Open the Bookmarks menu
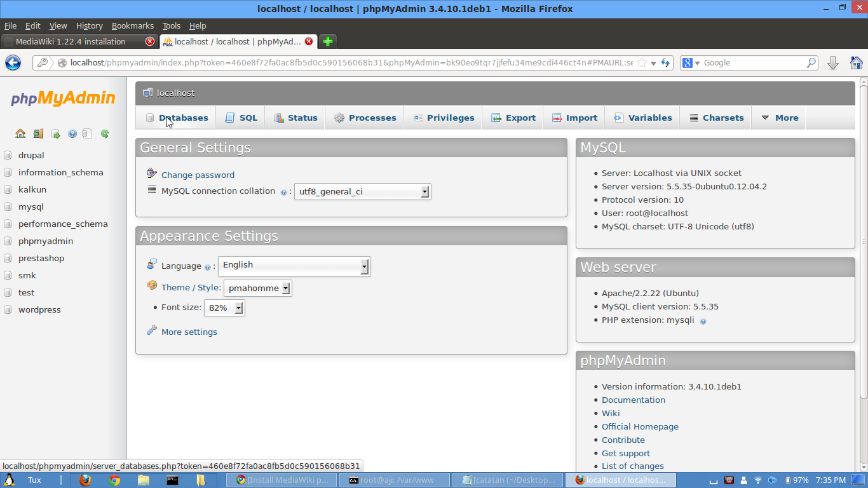The height and width of the screenshot is (488, 868). pos(133,26)
